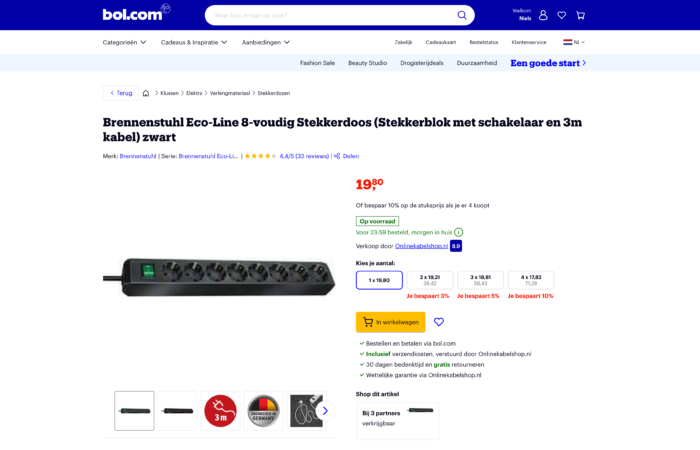Open the wishlist heart in header
This screenshot has width=700, height=450.
click(x=562, y=15)
